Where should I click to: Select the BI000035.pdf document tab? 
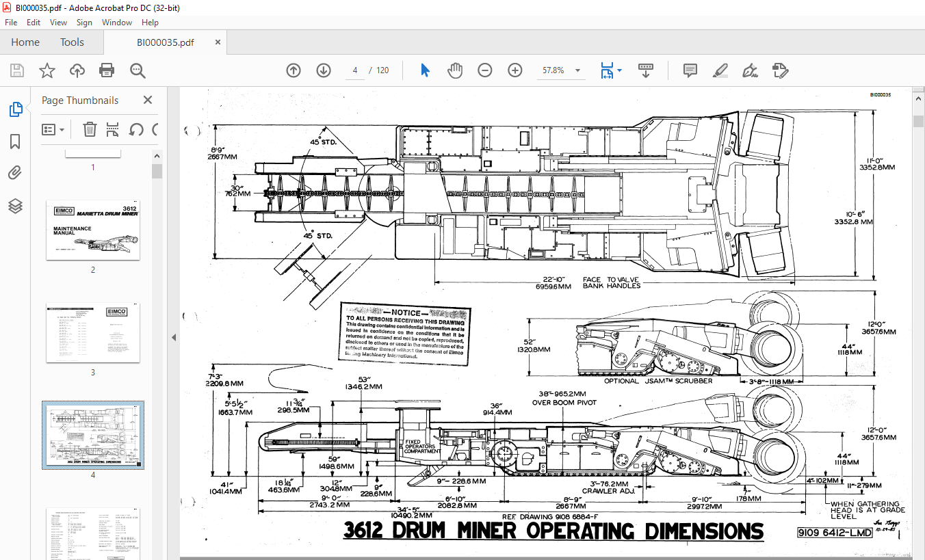coord(165,42)
